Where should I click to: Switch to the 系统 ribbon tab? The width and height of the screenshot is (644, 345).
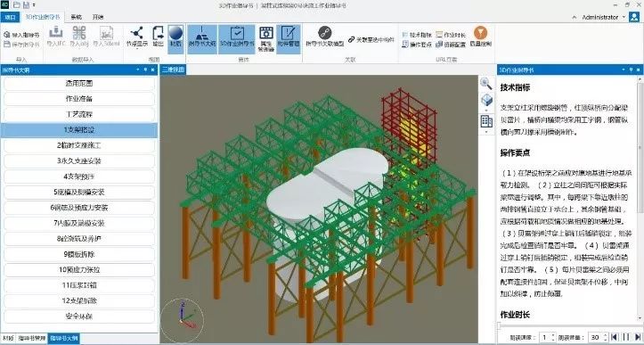pos(76,17)
